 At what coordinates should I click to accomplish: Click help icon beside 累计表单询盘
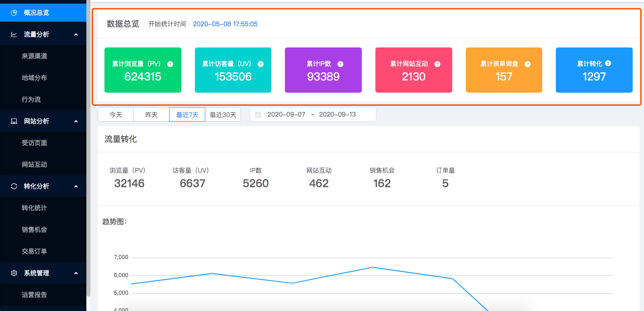527,64
